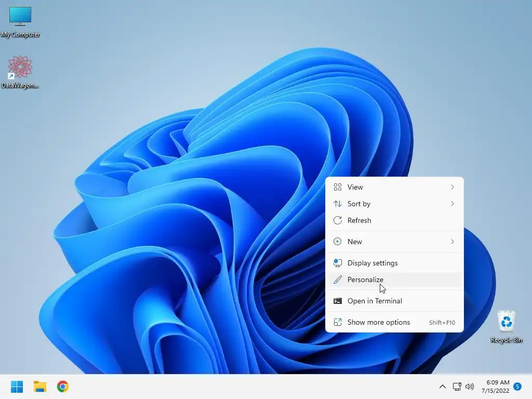This screenshot has width=532, height=399.
Task: Open Display settings from the context menu
Action: click(394, 263)
